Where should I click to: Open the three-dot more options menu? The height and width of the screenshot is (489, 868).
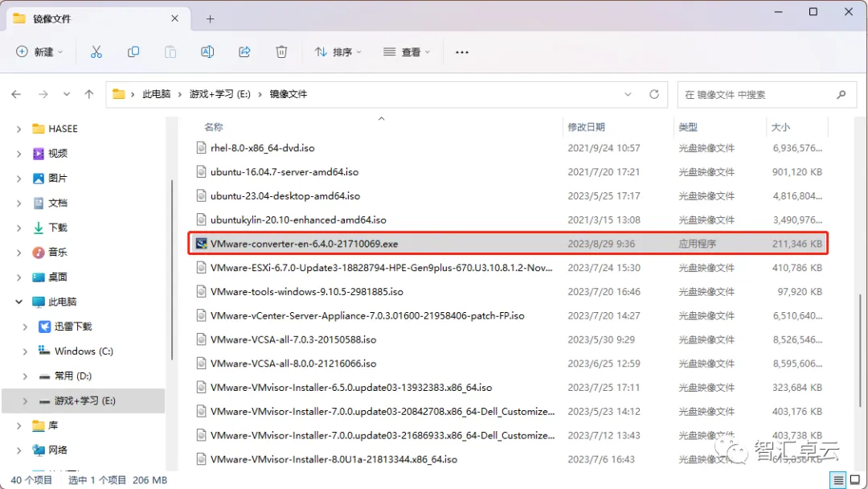pos(461,52)
